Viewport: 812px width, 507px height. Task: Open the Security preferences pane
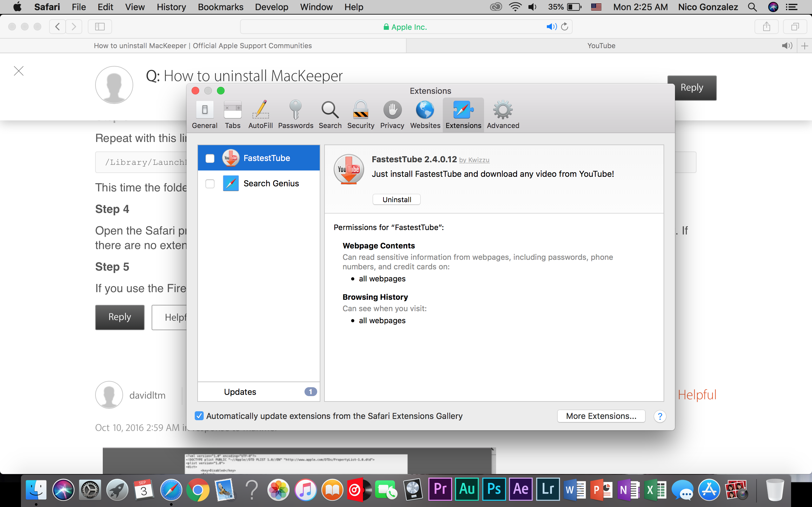[360, 115]
